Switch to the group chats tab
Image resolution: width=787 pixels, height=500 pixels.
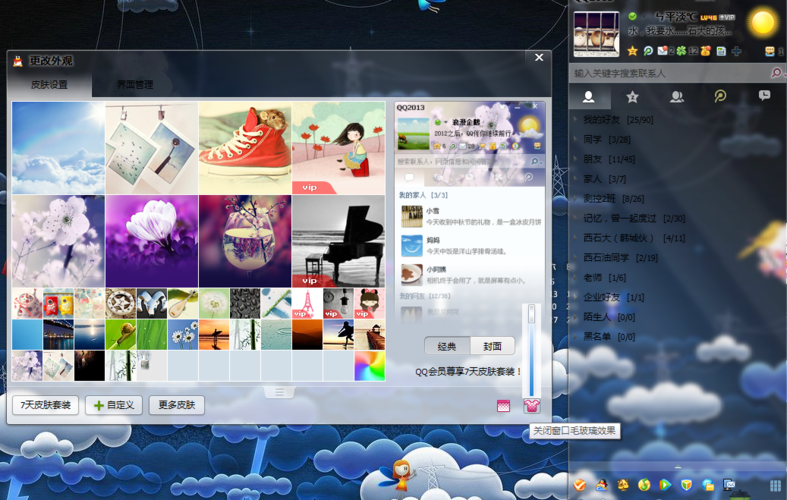point(676,97)
